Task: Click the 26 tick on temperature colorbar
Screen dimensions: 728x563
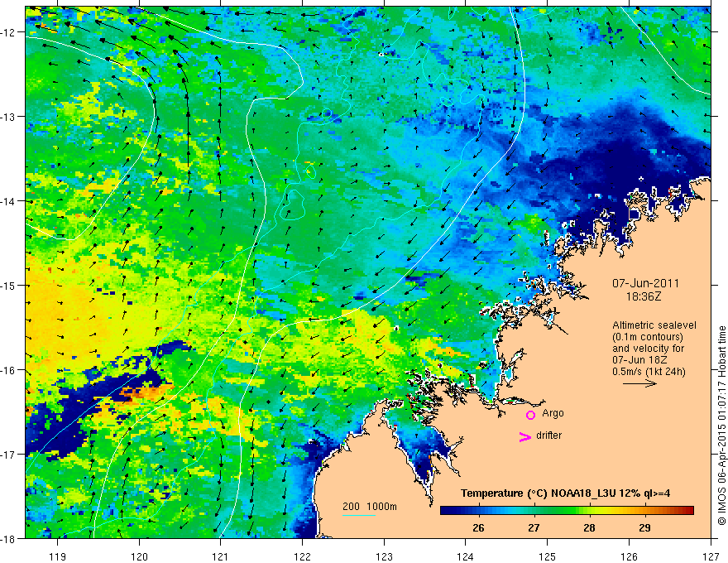Action: (x=478, y=527)
